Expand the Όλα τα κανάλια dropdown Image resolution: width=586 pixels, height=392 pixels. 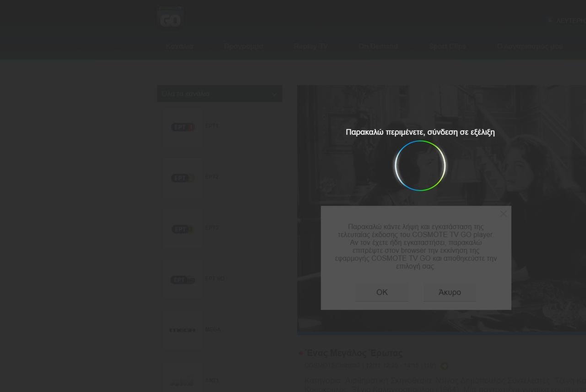(220, 93)
